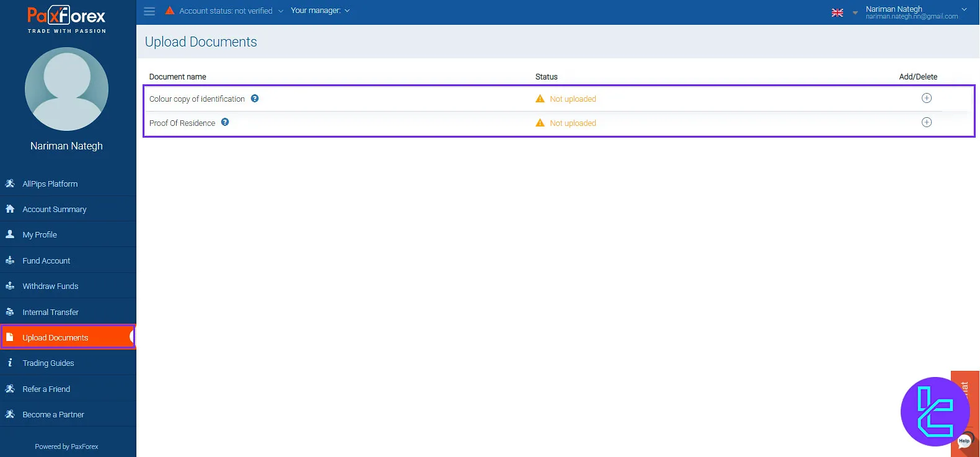
Task: Open the Your manager dropdown
Action: (320, 11)
